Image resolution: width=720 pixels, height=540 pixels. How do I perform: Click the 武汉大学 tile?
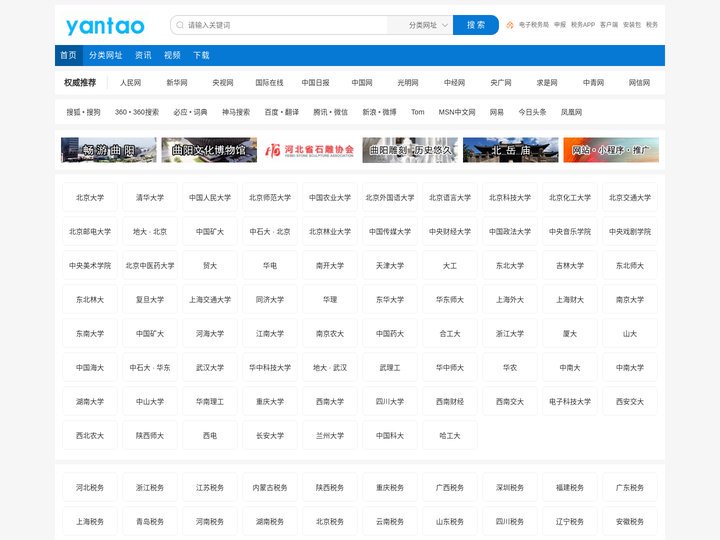click(x=210, y=367)
